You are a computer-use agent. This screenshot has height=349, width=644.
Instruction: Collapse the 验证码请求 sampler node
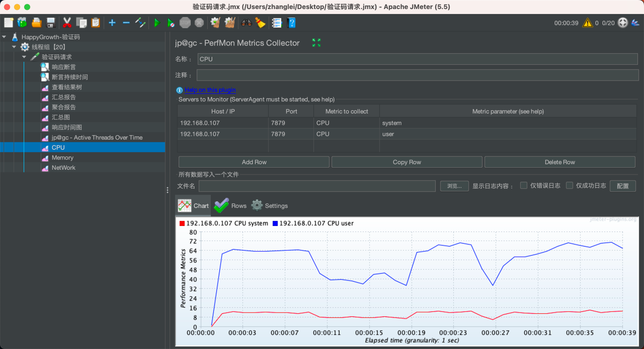(x=24, y=57)
